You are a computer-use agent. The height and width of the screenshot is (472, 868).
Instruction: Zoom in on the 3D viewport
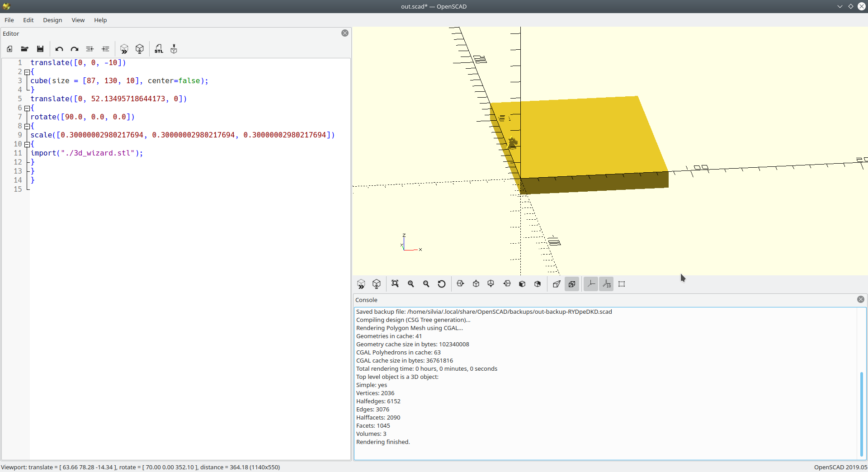[410, 284]
